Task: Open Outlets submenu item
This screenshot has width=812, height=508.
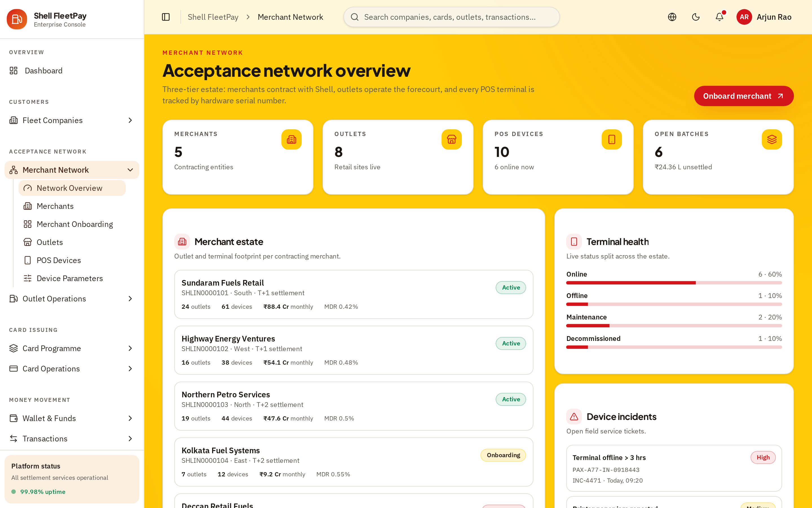Action: 72,242
